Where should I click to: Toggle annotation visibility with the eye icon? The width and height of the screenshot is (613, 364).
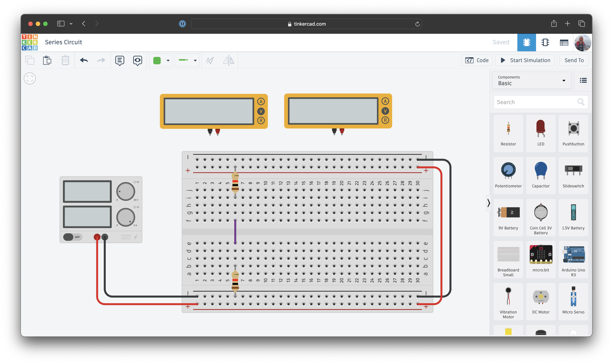click(x=137, y=60)
